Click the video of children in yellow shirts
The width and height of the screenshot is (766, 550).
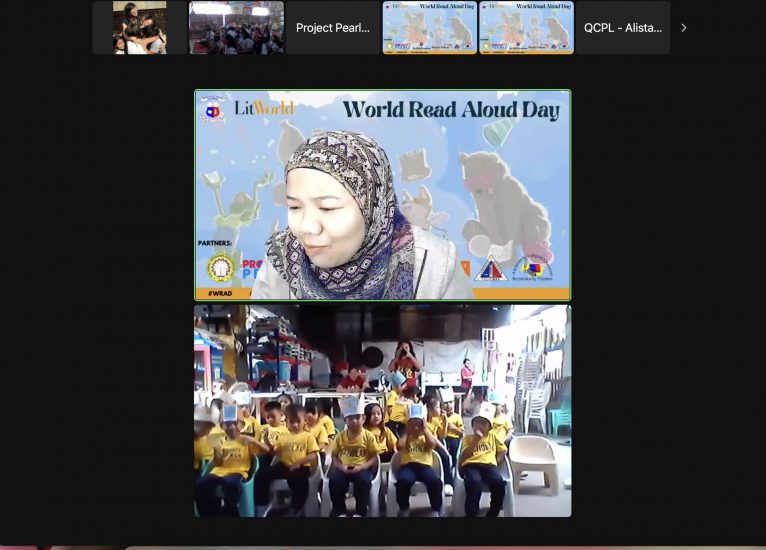pyautogui.click(x=383, y=411)
